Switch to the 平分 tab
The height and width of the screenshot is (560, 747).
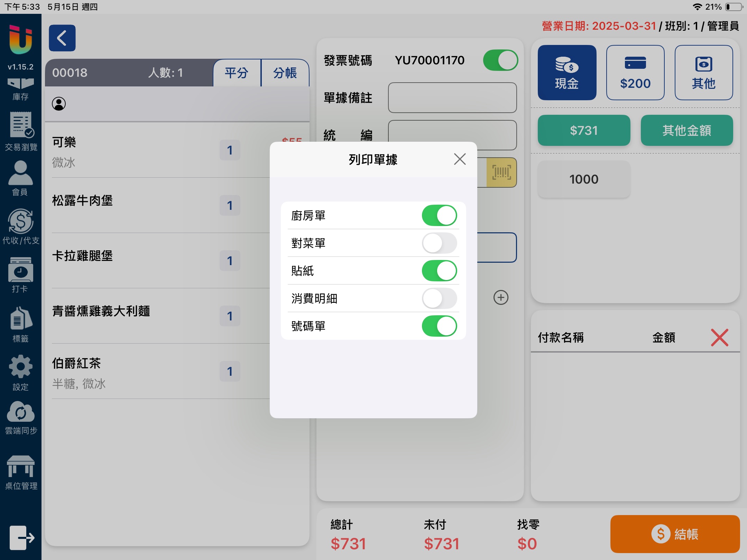point(237,73)
